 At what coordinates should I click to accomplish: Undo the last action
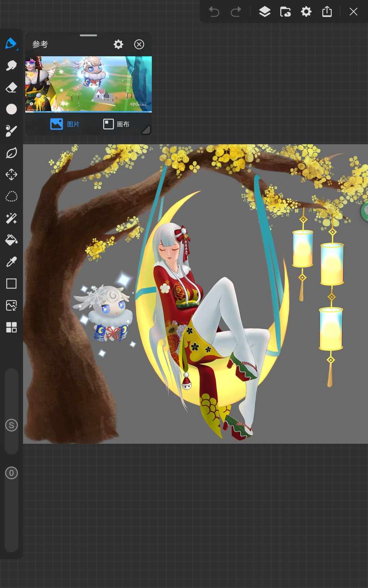pos(214,12)
